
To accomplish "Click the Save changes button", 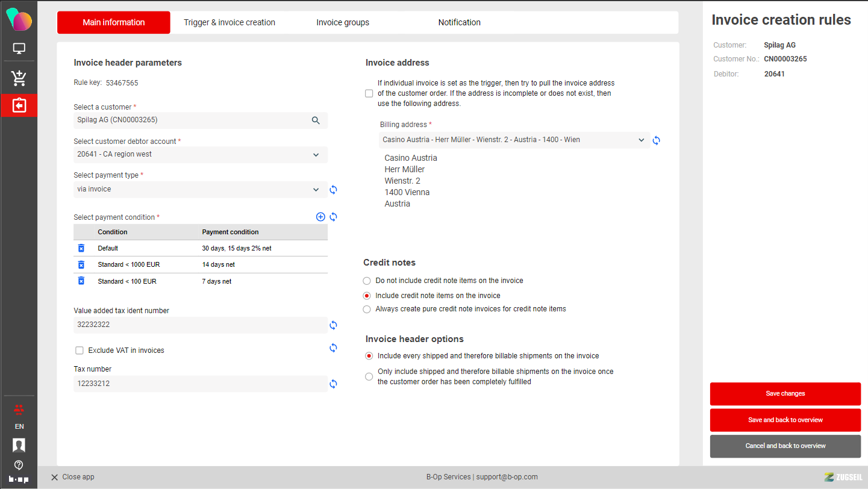I will (x=785, y=394).
